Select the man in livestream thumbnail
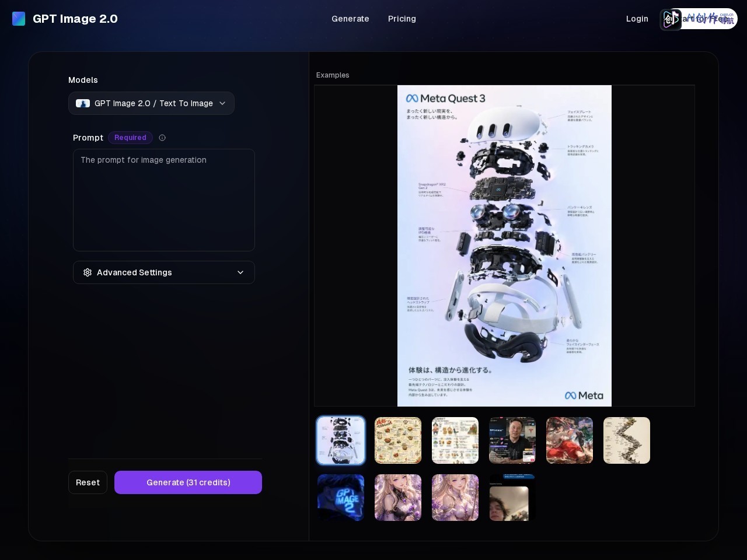Image resolution: width=747 pixels, height=560 pixels. point(512,440)
